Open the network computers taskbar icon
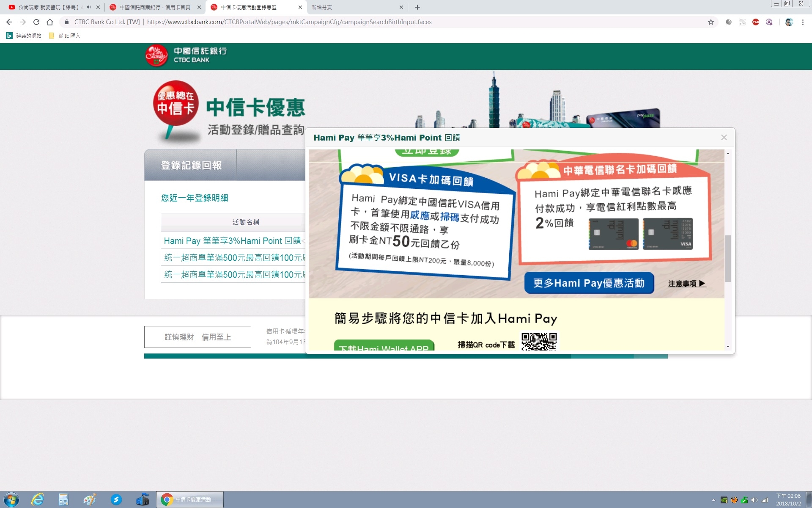 point(143,500)
